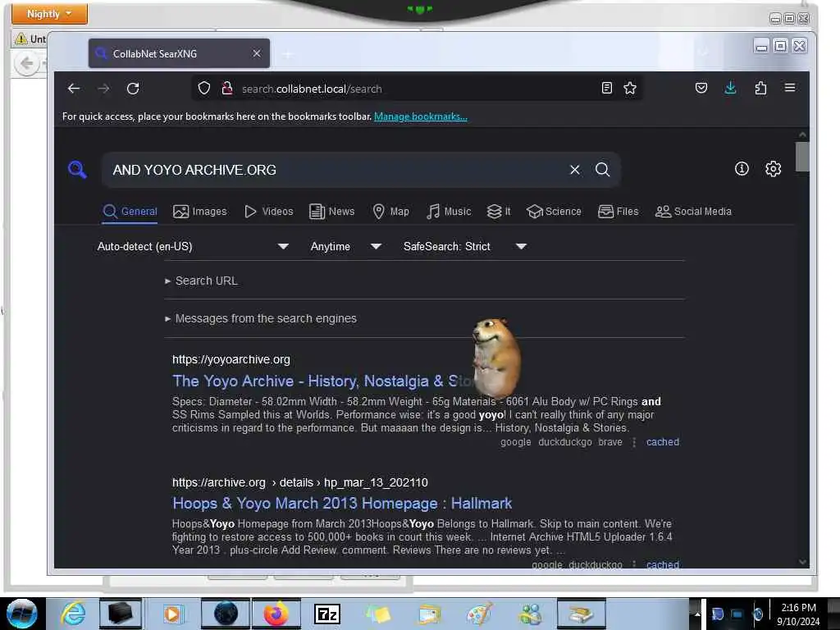Image resolution: width=840 pixels, height=630 pixels.
Task: Open the list all tabs chevron
Action: [x=703, y=52]
